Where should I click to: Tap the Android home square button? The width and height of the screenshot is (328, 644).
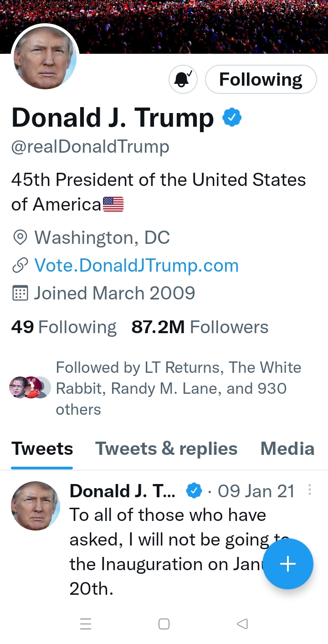tap(164, 623)
